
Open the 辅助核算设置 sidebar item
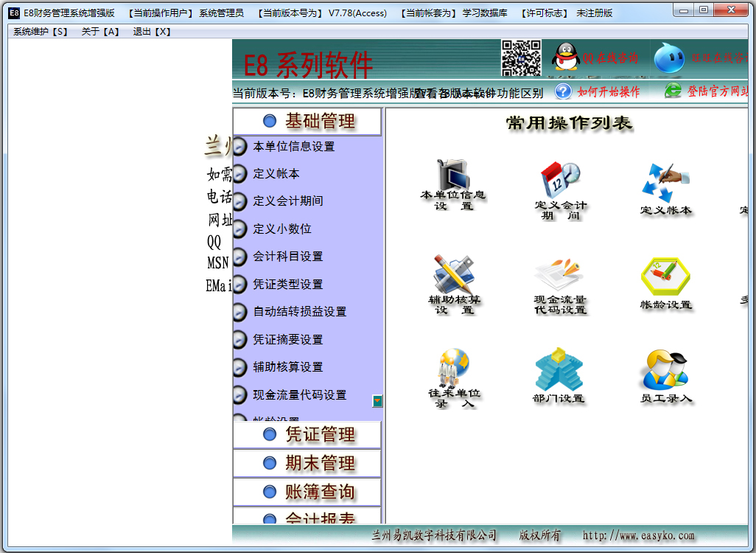[x=288, y=368]
